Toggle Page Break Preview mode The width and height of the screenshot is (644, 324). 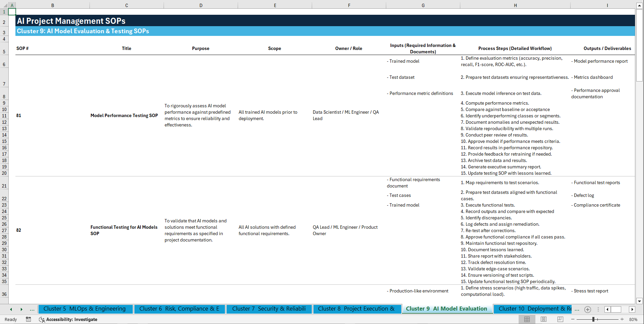point(560,319)
